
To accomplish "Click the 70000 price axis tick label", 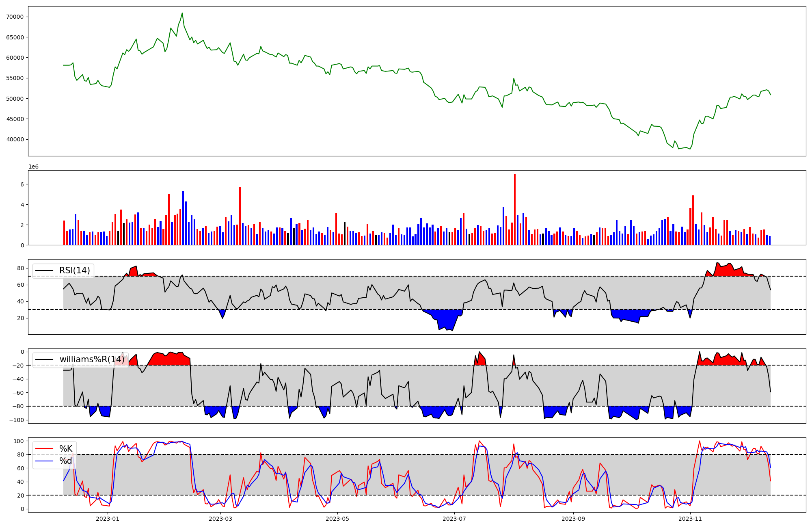I will click(15, 17).
